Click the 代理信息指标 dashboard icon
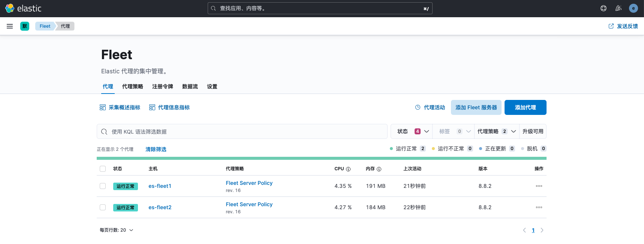The image size is (644, 244). 152,107
